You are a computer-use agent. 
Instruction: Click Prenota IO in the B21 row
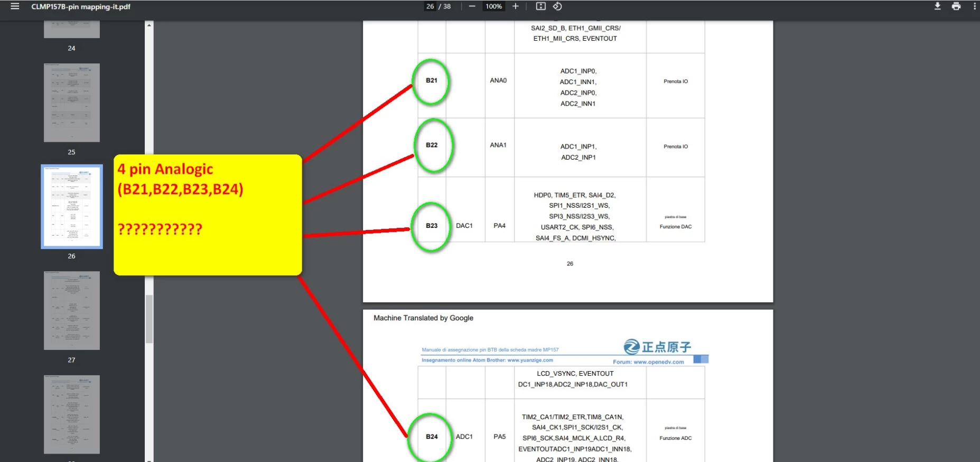(x=676, y=81)
